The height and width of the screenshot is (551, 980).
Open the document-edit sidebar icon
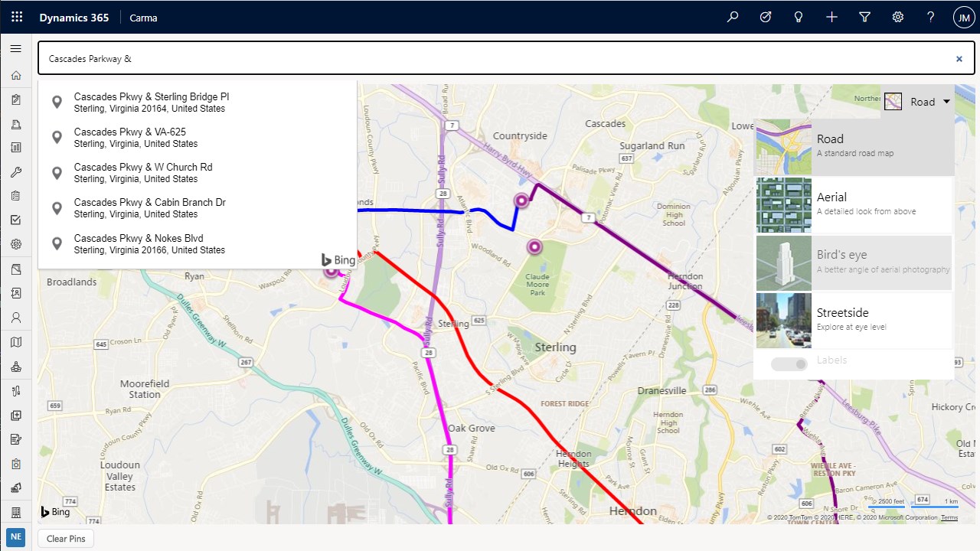15,439
